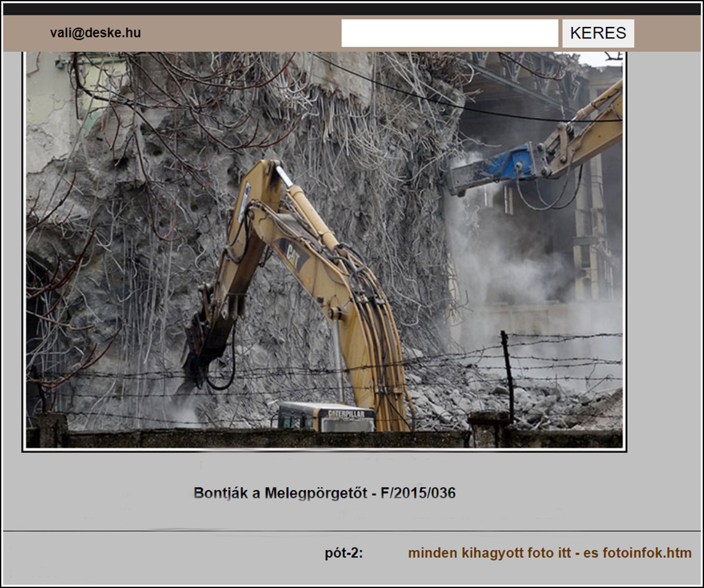This screenshot has width=704, height=588.
Task: Select the caption Bontják a Melegpörgetőt - F/2015/036
Action: [324, 493]
